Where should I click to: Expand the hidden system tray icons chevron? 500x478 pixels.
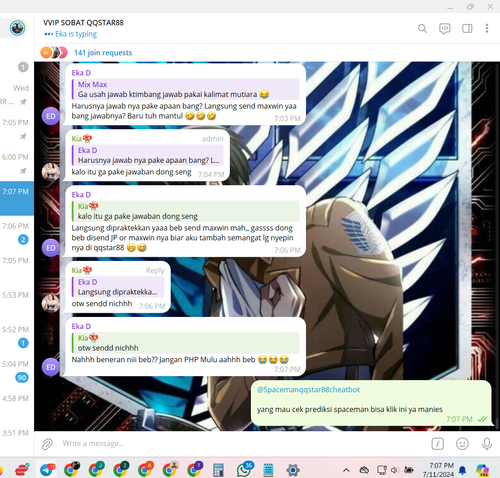tap(346, 470)
